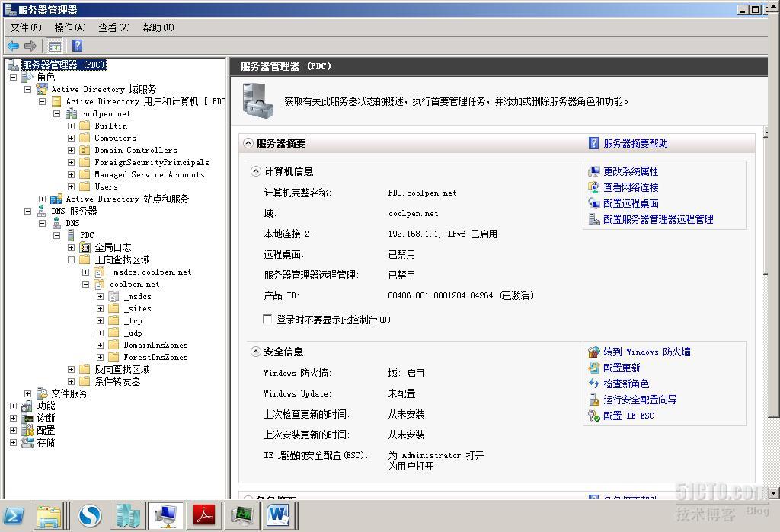Open the 查看(V) menu
Screen dimensions: 780x532
(114, 27)
